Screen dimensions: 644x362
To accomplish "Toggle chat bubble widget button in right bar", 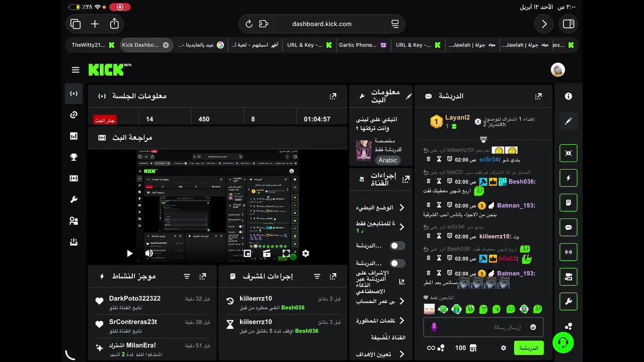I will (569, 227).
